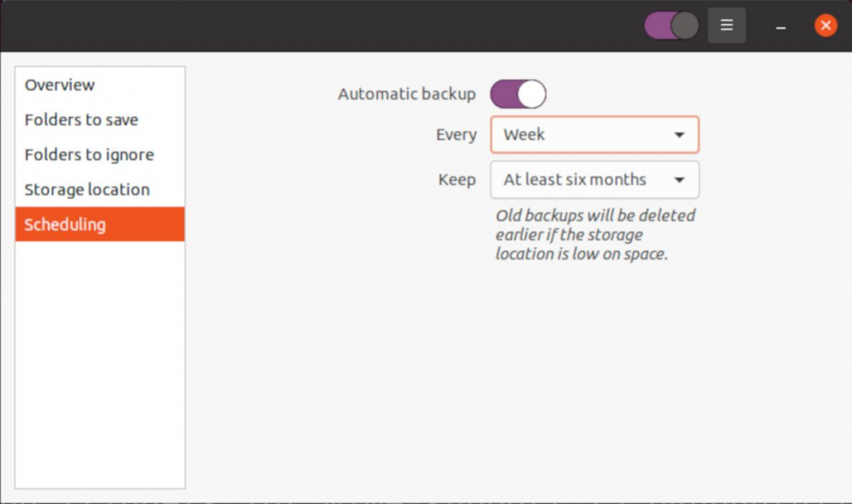
Task: Click the italic note about old backups
Action: point(594,235)
